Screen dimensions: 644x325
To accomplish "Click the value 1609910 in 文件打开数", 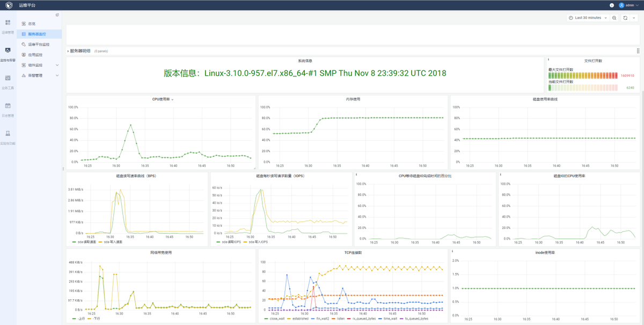I will click(x=627, y=76).
